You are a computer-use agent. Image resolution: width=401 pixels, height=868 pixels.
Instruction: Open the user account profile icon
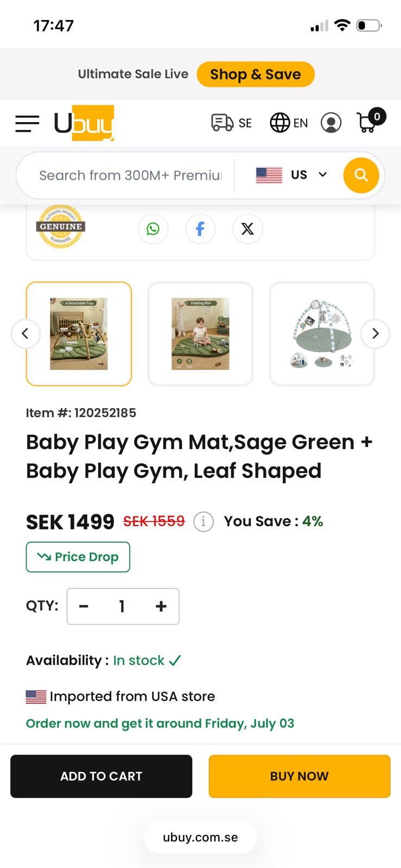click(x=331, y=123)
